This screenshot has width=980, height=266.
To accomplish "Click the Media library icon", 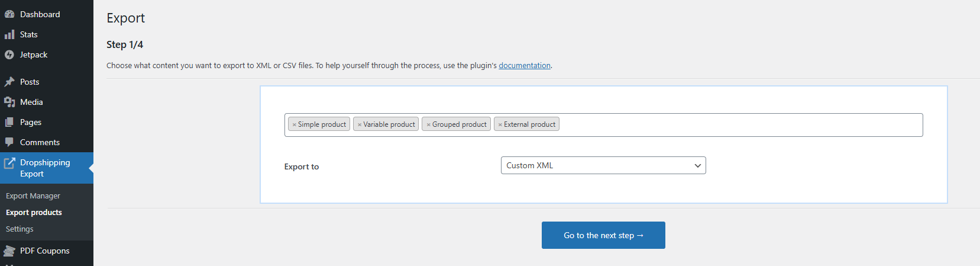I will (x=9, y=102).
